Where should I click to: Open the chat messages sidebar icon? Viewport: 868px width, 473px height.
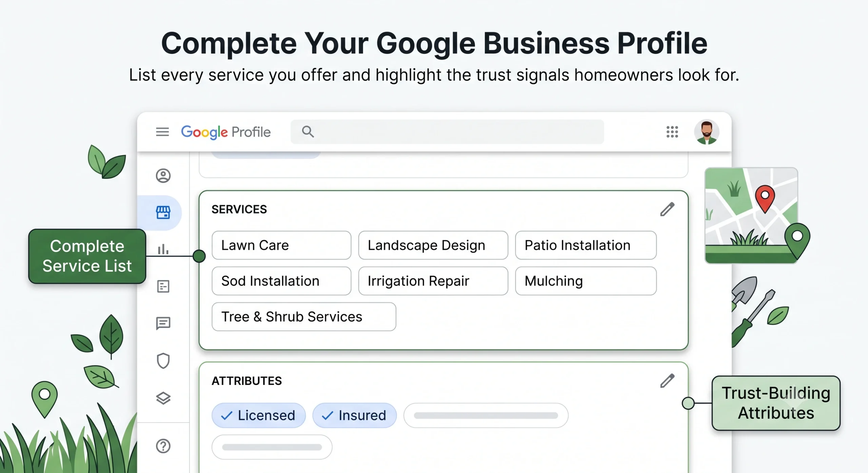click(163, 323)
